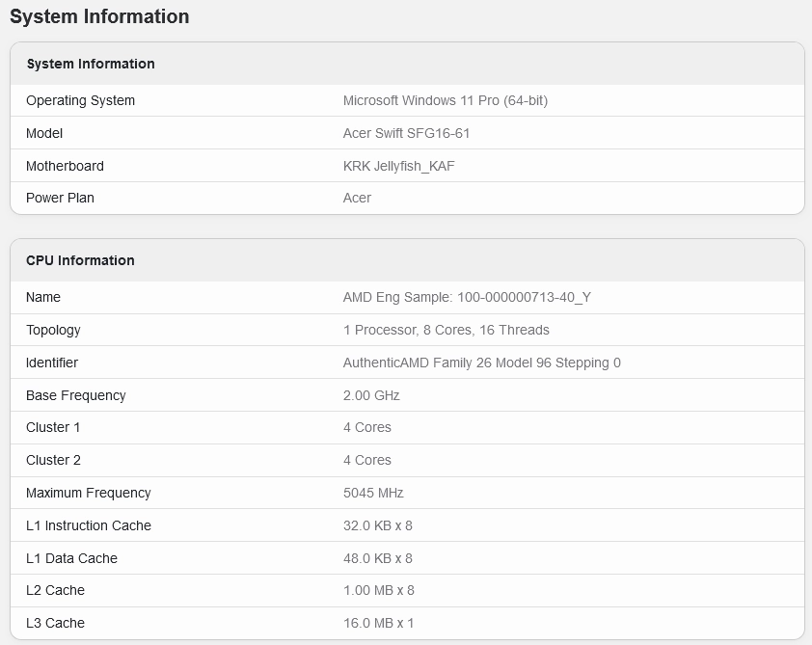Click the AMD Eng Sample CPU name
The height and width of the screenshot is (645, 812).
point(467,297)
